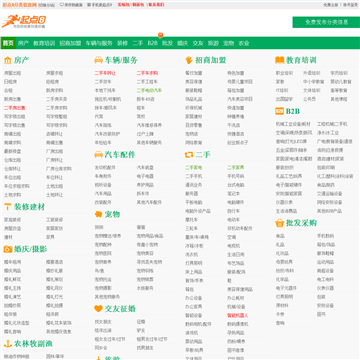The height and width of the screenshot is (360, 360).
Task: Open the 摩托车 link
Action: [192, 220]
